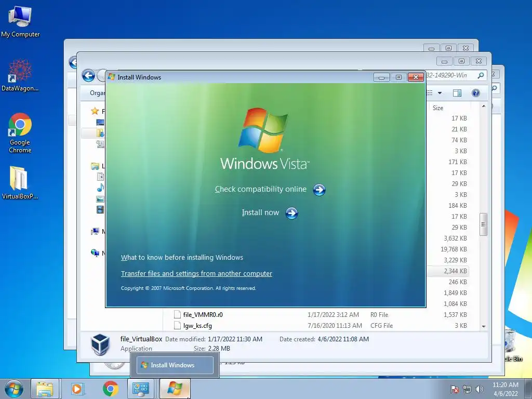The height and width of the screenshot is (399, 532).
Task: Open the VirtualBoxP folder on desktop
Action: tap(20, 182)
